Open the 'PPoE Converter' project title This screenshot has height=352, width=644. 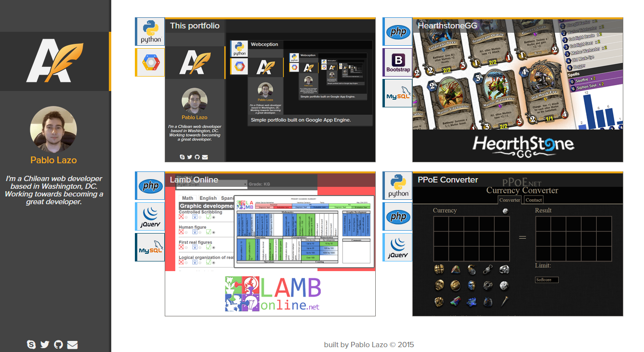pyautogui.click(x=448, y=180)
